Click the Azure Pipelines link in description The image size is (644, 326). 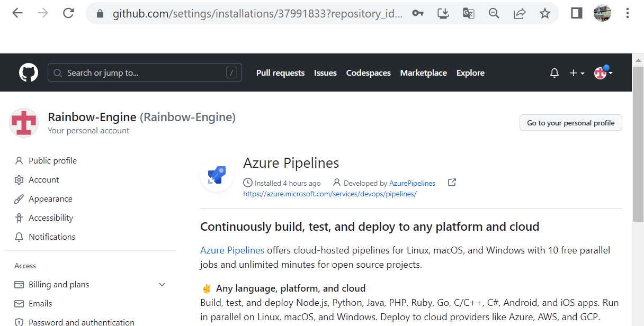(x=232, y=250)
